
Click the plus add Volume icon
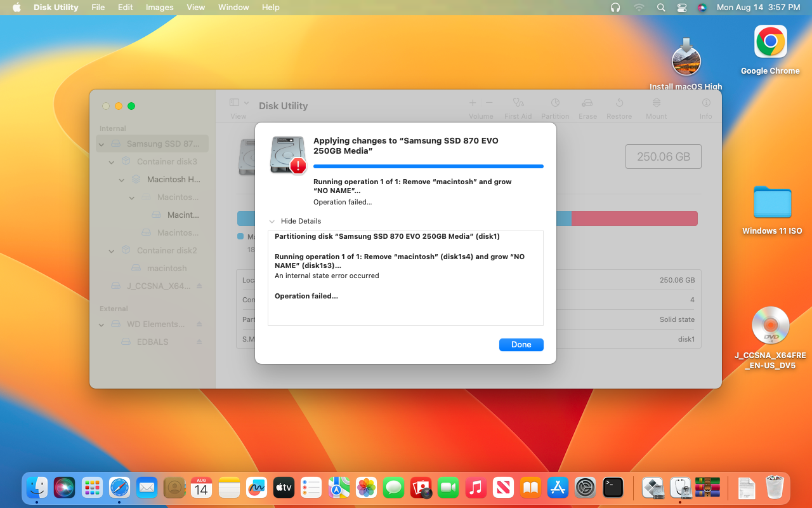pos(473,103)
